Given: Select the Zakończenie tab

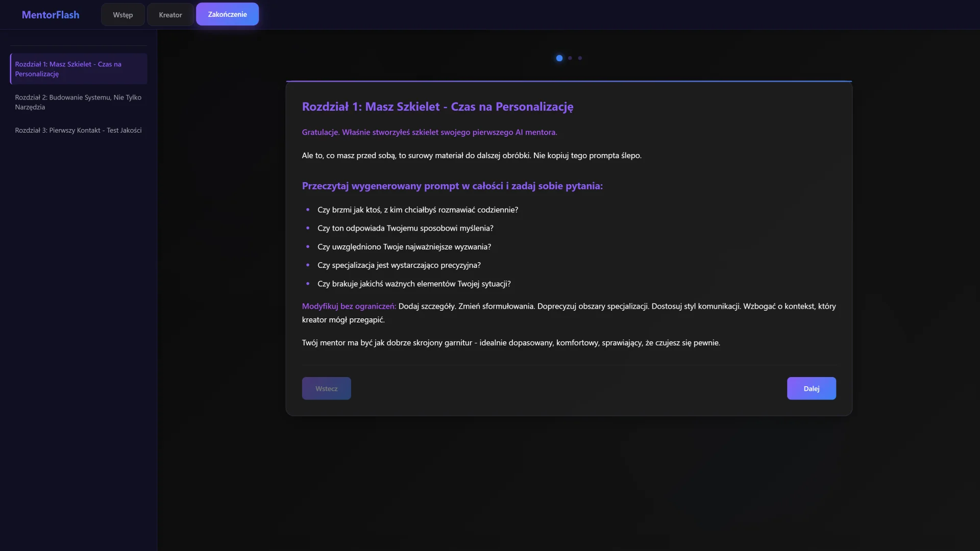Looking at the screenshot, I should (227, 14).
